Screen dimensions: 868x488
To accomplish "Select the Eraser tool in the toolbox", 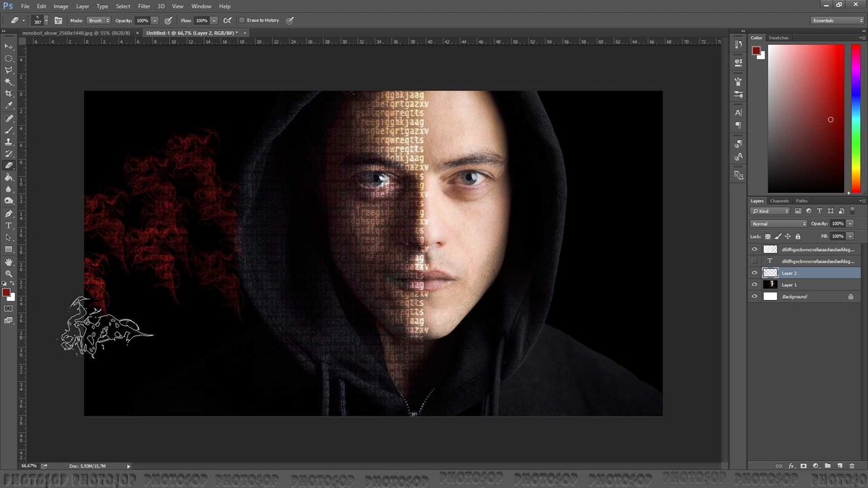I will coord(9,165).
